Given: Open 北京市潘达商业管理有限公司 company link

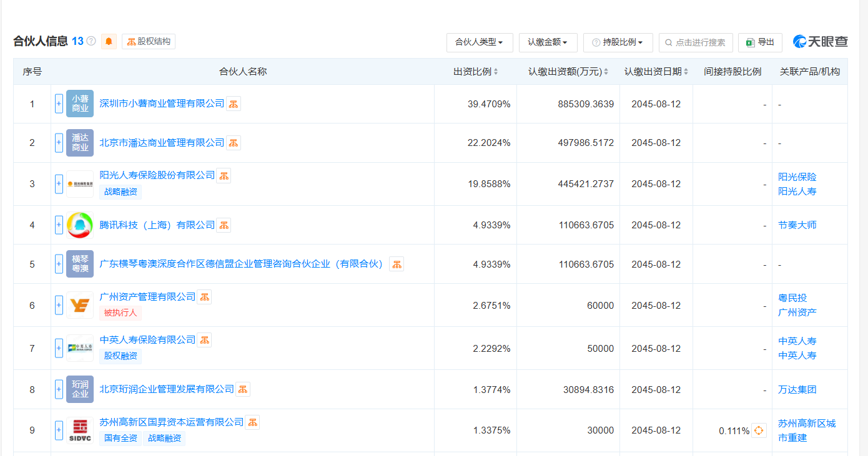Looking at the screenshot, I should click(162, 143).
